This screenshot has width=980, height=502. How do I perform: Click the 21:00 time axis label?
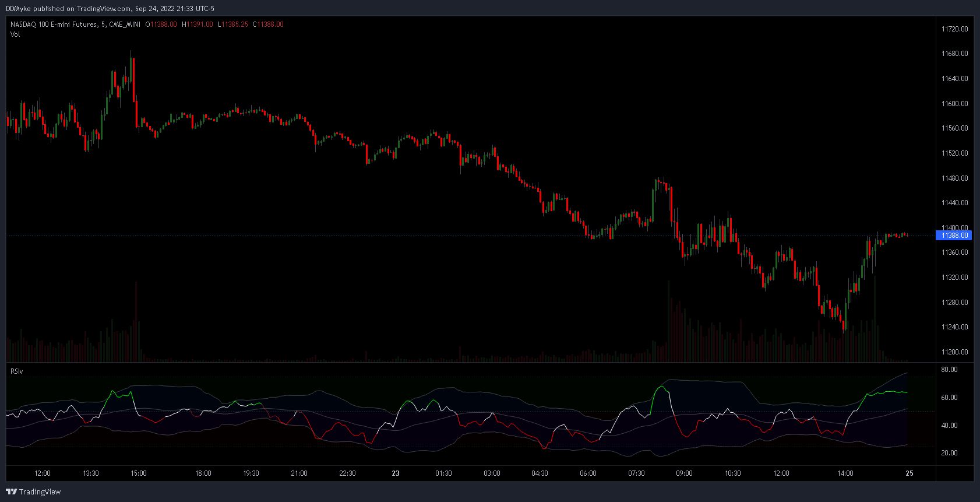click(299, 473)
